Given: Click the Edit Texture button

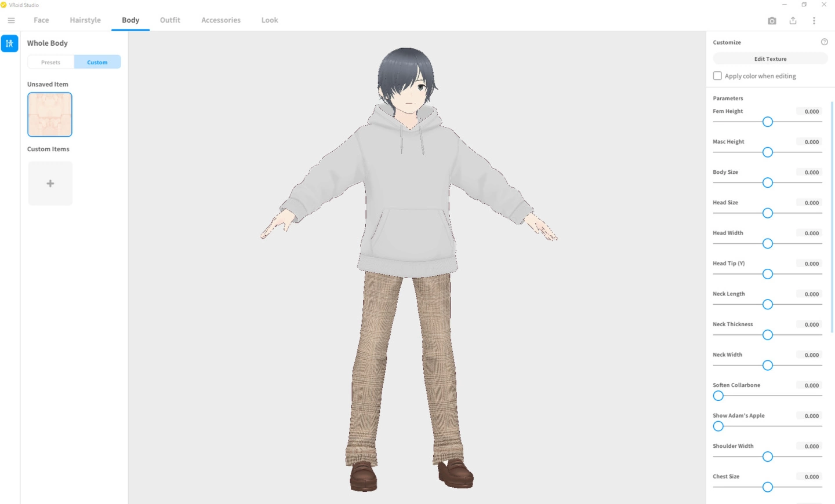Looking at the screenshot, I should click(x=770, y=59).
